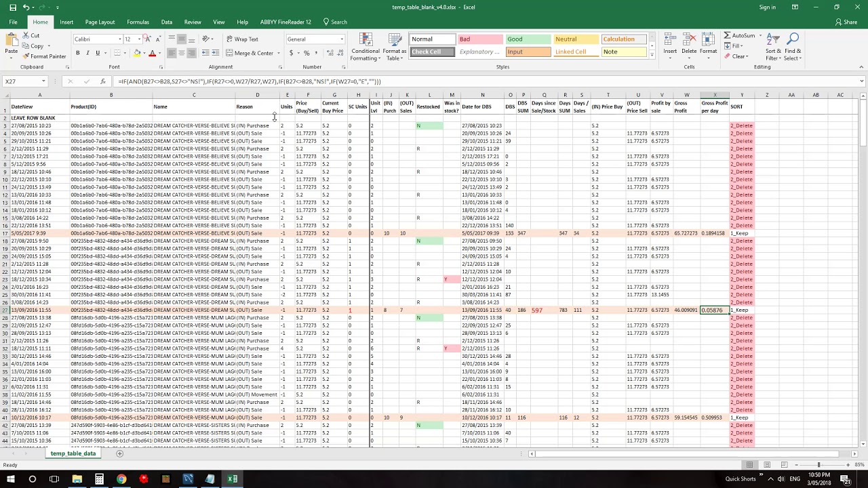Select temp_table_data sheet tab
Screen dimensions: 868x488
73,453
